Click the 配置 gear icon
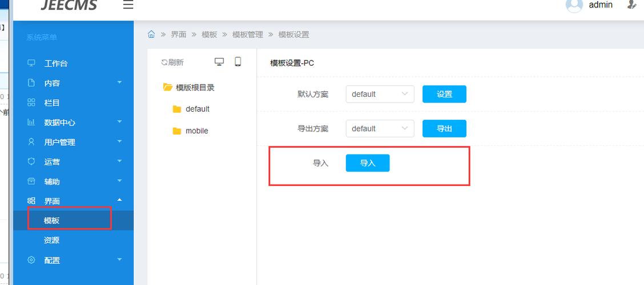Image resolution: width=644 pixels, height=285 pixels. pyautogui.click(x=31, y=259)
